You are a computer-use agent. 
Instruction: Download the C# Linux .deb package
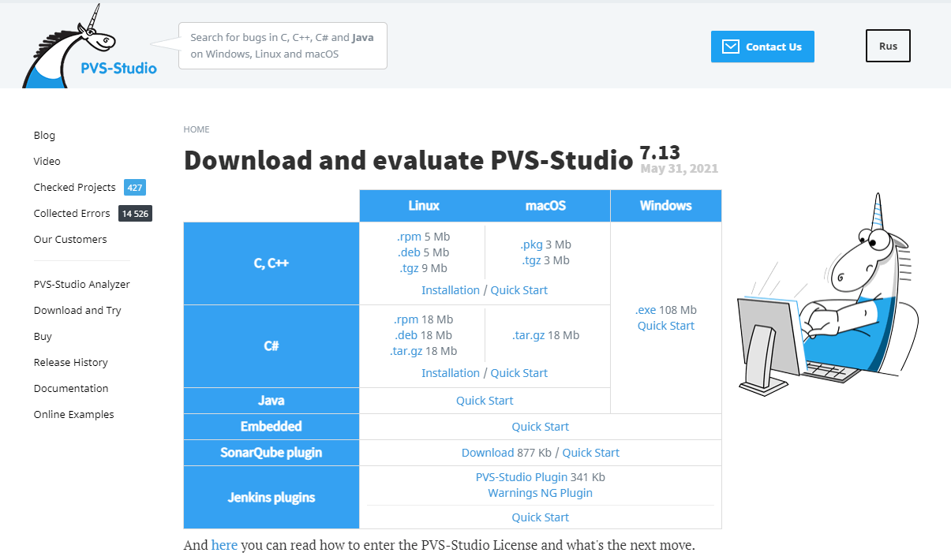[406, 335]
